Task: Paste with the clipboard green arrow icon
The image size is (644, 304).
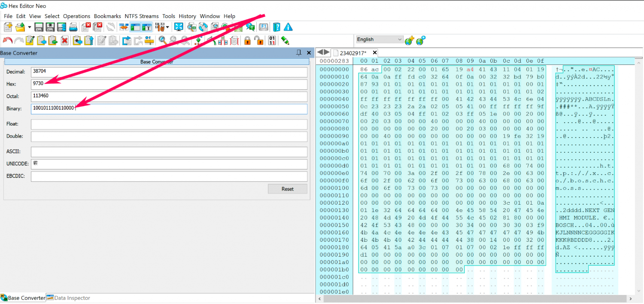Action: click(53, 40)
